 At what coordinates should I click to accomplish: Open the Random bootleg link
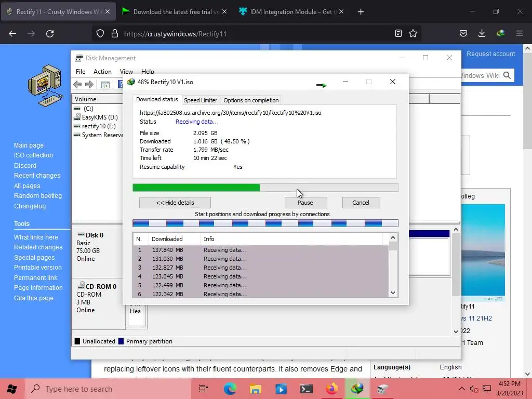pos(38,196)
